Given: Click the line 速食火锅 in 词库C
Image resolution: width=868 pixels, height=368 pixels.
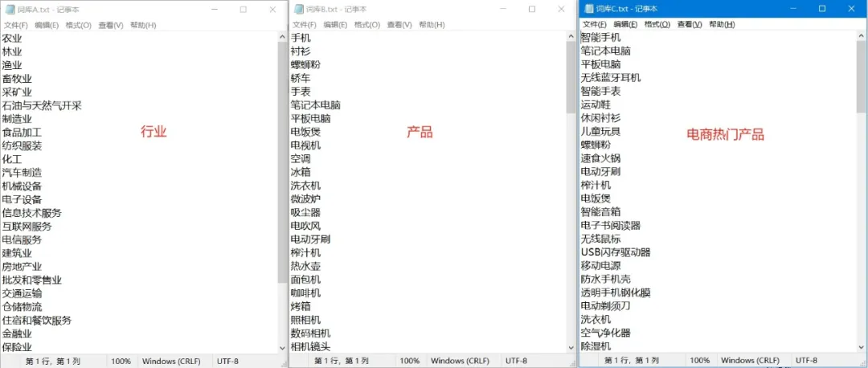Looking at the screenshot, I should pyautogui.click(x=600, y=158).
